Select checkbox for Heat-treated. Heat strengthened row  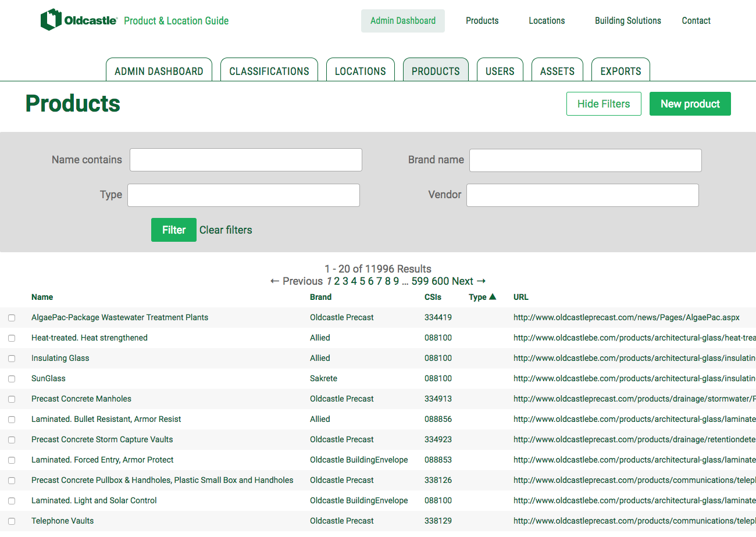click(12, 338)
